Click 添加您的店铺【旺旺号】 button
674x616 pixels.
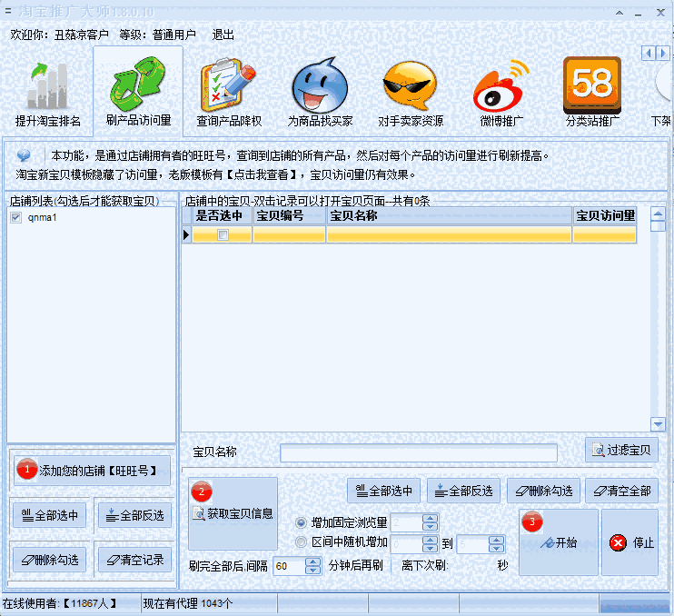pos(92,471)
